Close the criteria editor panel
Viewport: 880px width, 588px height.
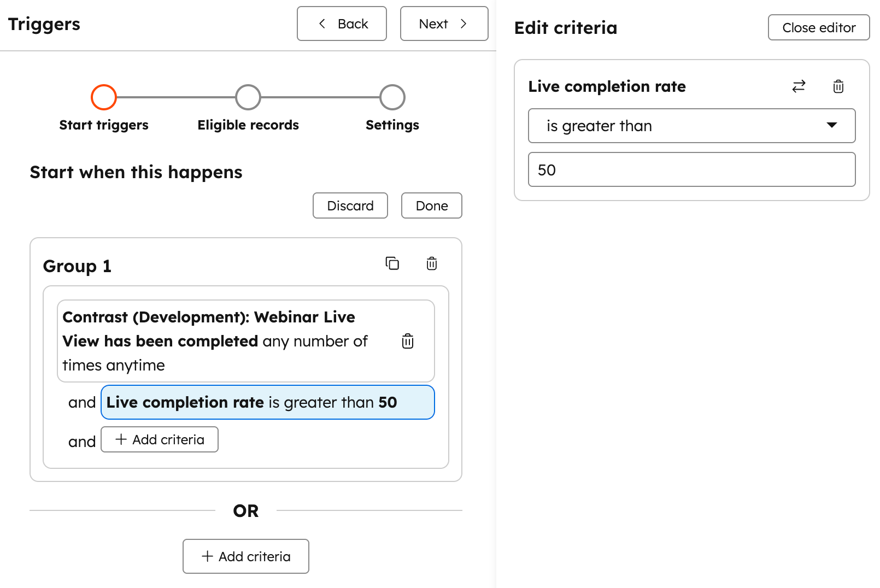tap(818, 27)
